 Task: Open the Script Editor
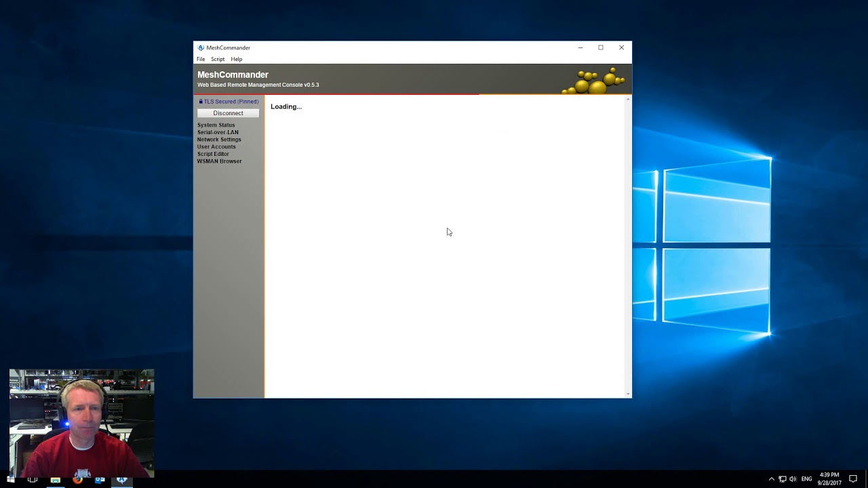click(x=213, y=154)
